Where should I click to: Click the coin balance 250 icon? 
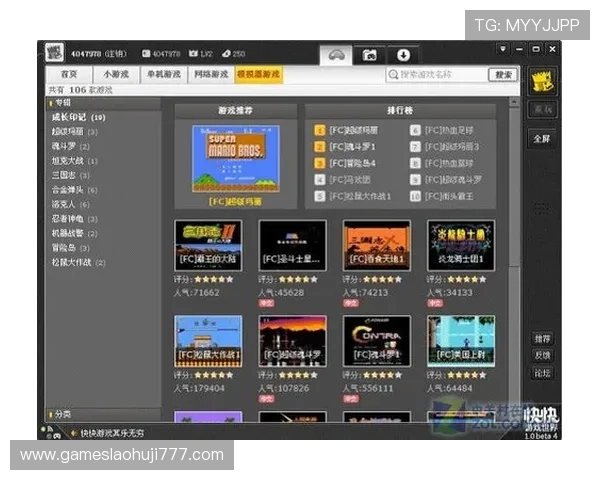226,54
